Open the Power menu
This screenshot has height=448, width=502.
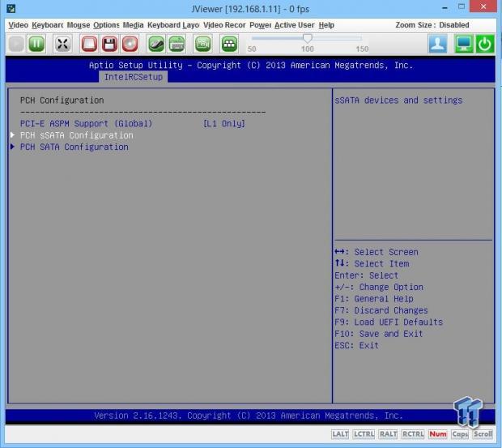pyautogui.click(x=260, y=25)
